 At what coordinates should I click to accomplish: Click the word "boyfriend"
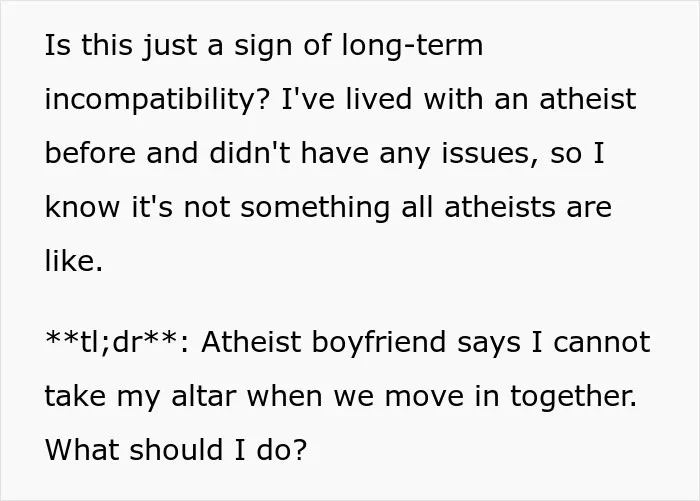(379, 343)
